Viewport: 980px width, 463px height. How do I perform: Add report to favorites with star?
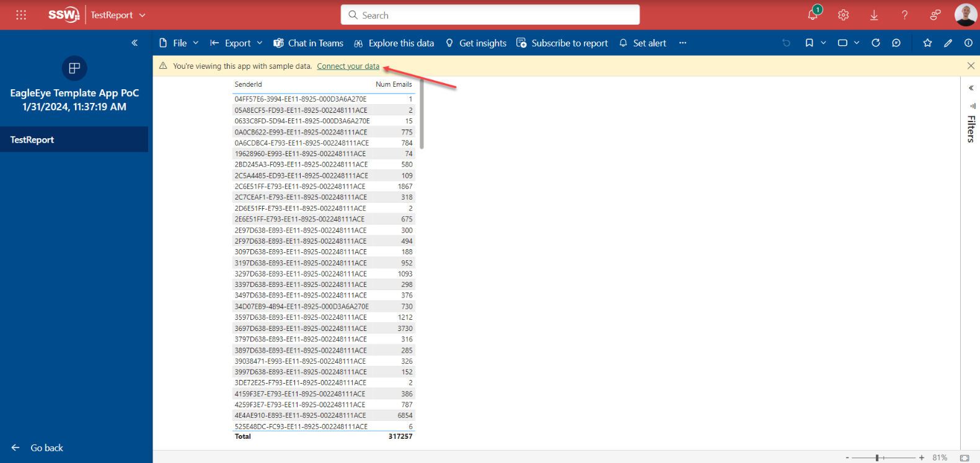[x=927, y=43]
